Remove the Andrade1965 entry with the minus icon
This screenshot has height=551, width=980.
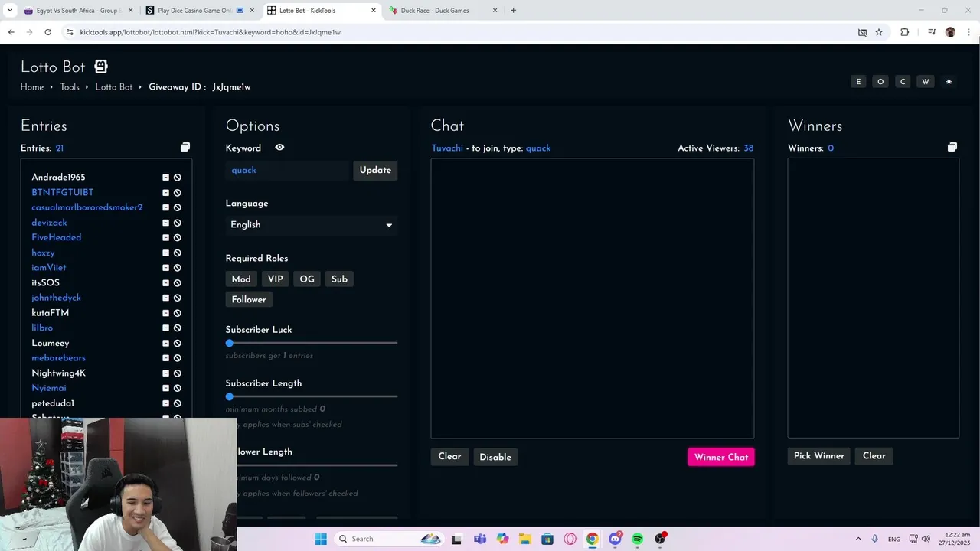165,178
